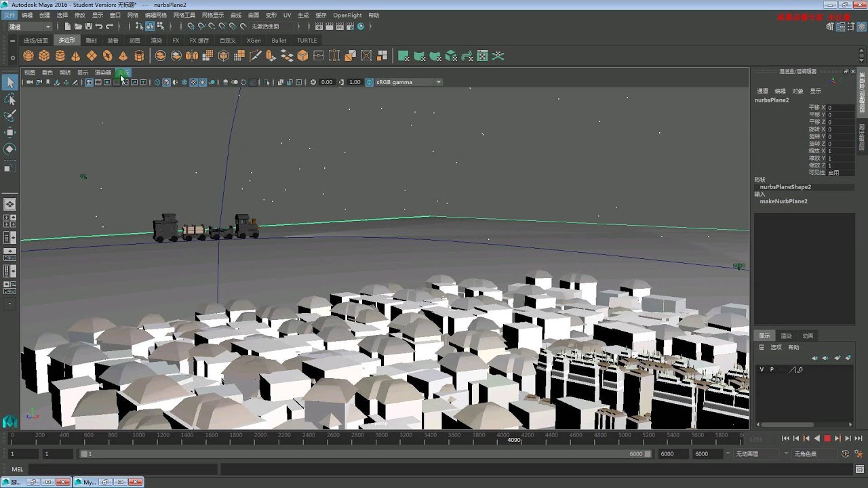The width and height of the screenshot is (868, 488).
Task: Activate the Lasso select tool
Action: [9, 99]
